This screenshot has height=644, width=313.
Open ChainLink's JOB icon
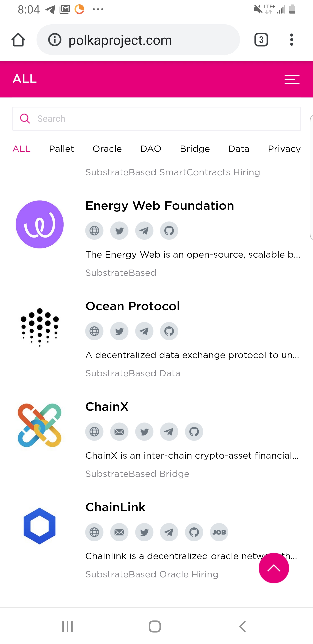pyautogui.click(x=219, y=532)
